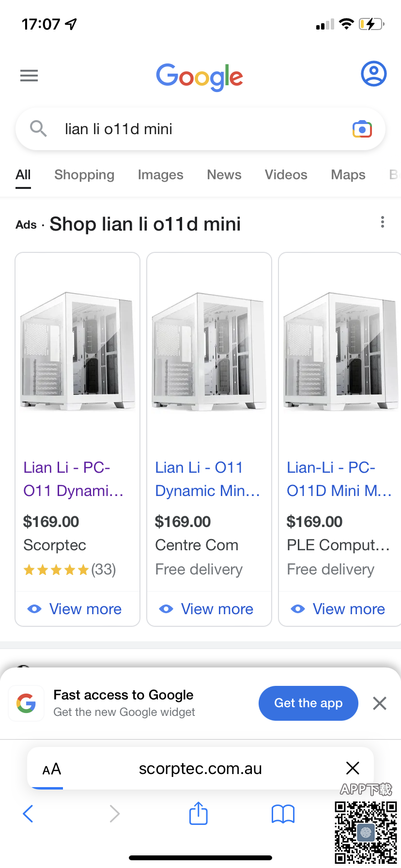Open the Lian Li O11 Dynamic Mini link
Viewport: 401px width, 868px height.
(207, 479)
